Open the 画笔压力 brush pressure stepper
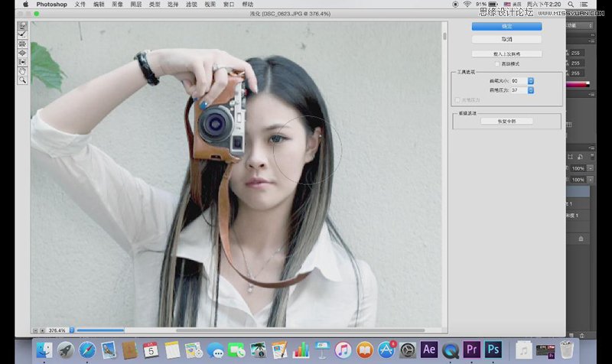The width and height of the screenshot is (612, 364). point(531,90)
